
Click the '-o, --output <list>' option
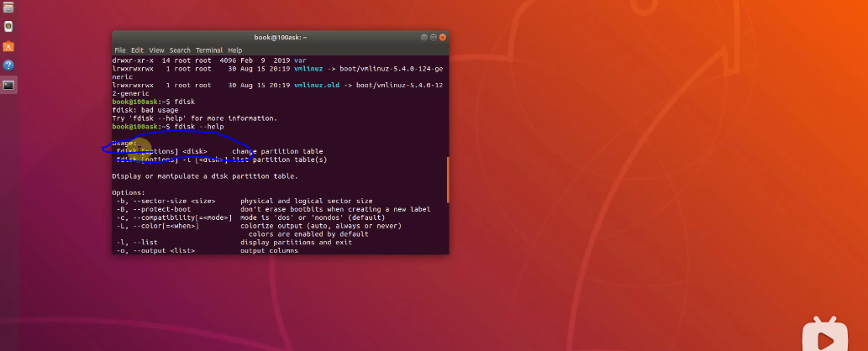155,251
